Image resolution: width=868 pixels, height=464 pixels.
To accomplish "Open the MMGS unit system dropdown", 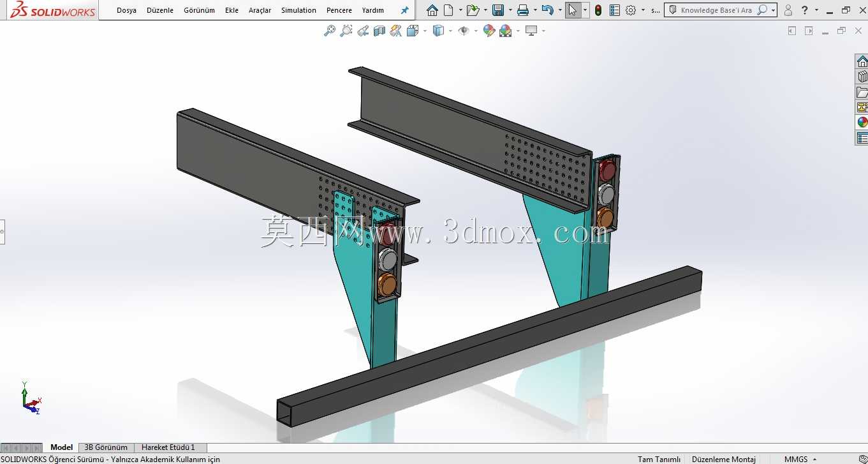I will 800,459.
